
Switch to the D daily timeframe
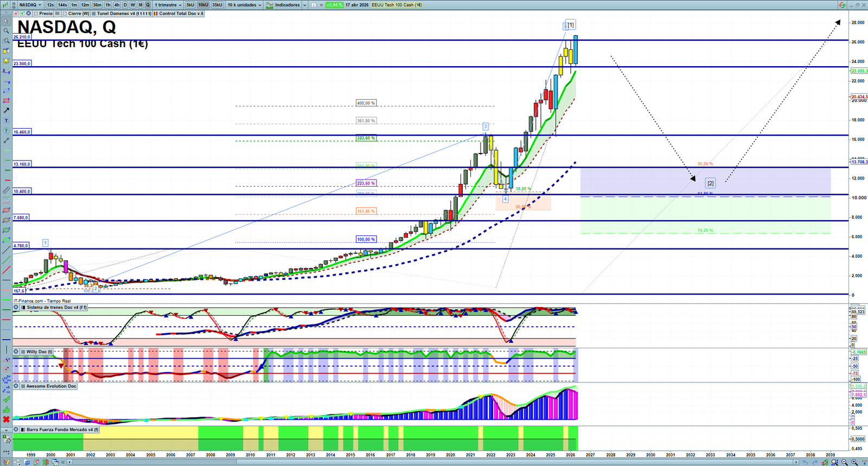[x=125, y=5]
